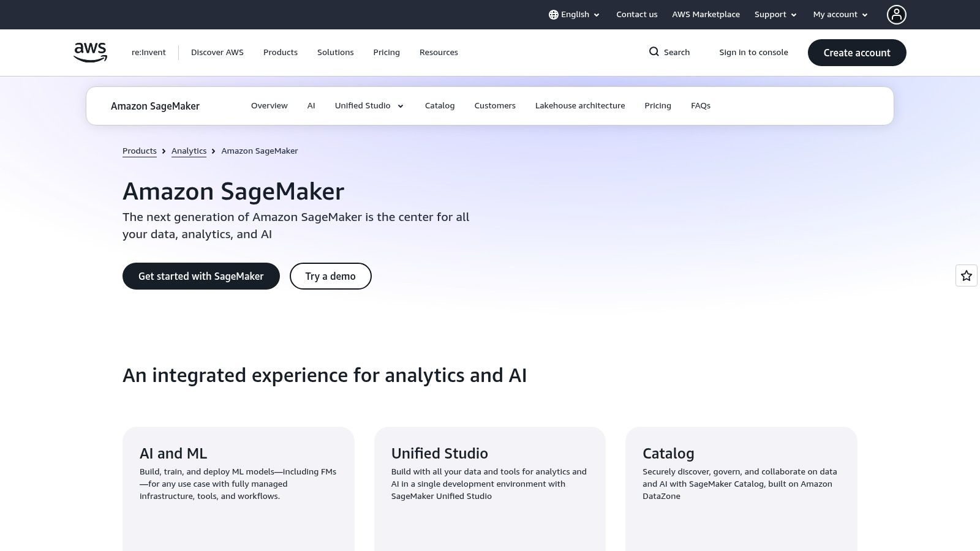Open Pricing tab in SageMaker nav

tap(658, 106)
